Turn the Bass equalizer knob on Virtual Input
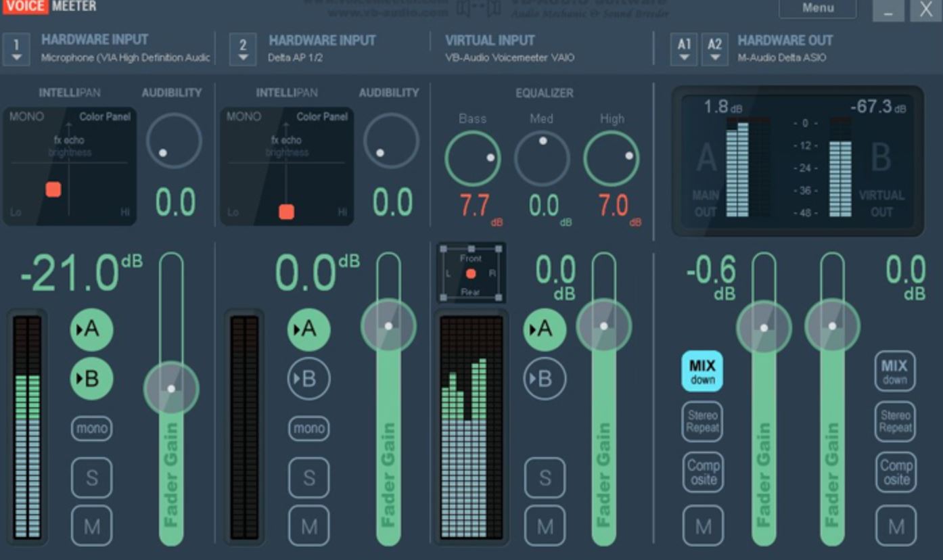Viewport: 943px width, 560px height. coord(472,158)
